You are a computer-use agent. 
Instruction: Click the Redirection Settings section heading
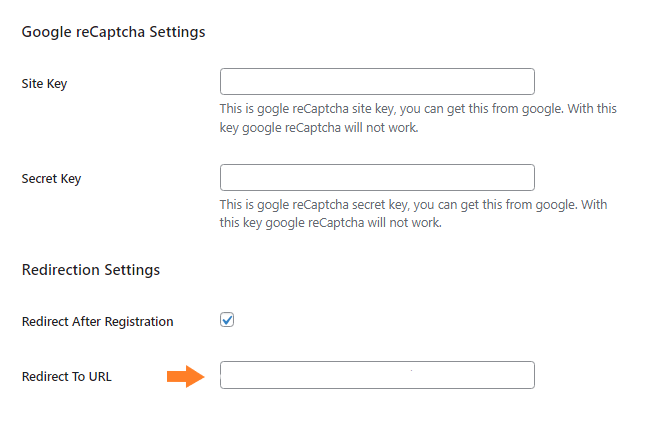(x=90, y=270)
